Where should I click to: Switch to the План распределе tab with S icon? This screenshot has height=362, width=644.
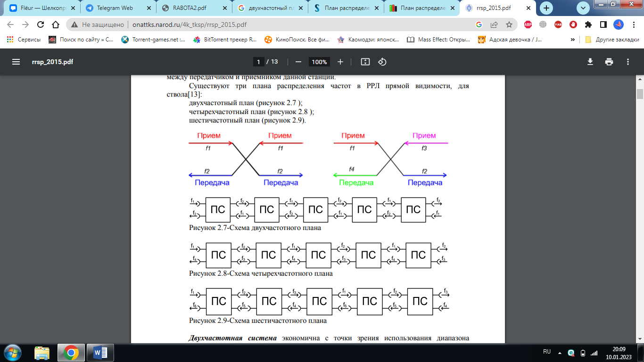pos(346,8)
